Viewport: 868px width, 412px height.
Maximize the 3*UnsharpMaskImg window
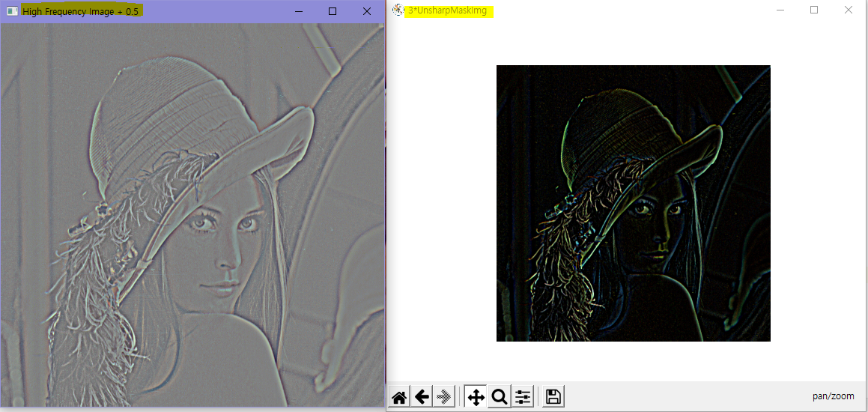click(814, 10)
